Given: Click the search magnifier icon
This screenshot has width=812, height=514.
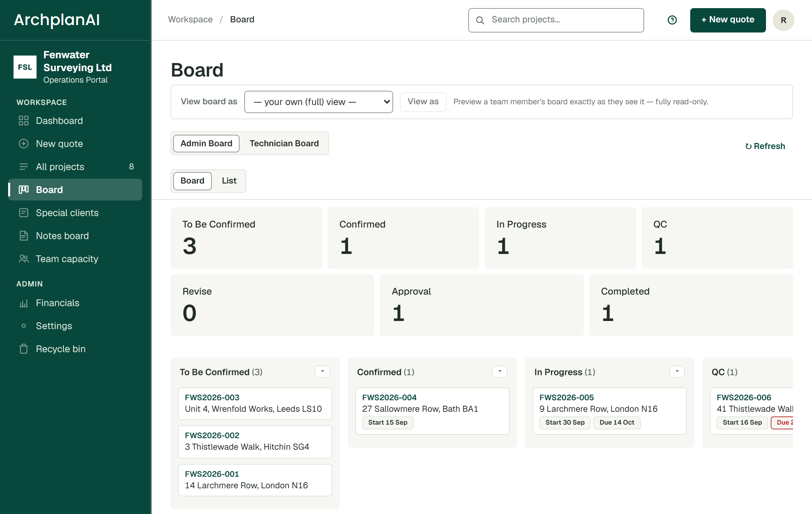Looking at the screenshot, I should point(480,20).
